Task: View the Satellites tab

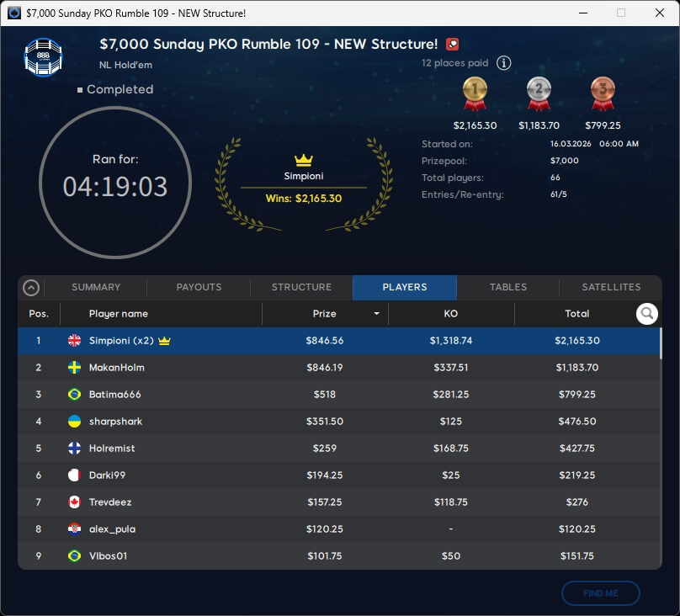Action: click(611, 287)
